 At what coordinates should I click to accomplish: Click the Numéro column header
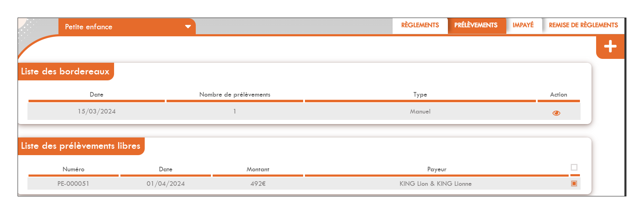73,169
